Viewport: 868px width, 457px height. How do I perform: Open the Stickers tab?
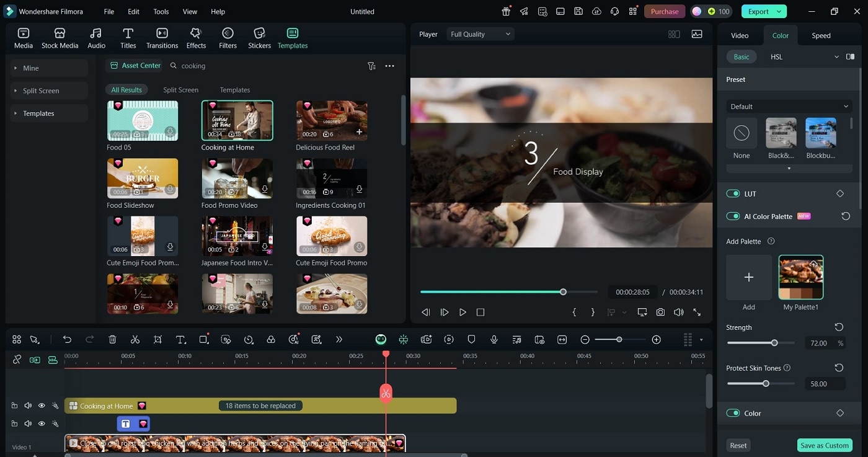[259, 38]
